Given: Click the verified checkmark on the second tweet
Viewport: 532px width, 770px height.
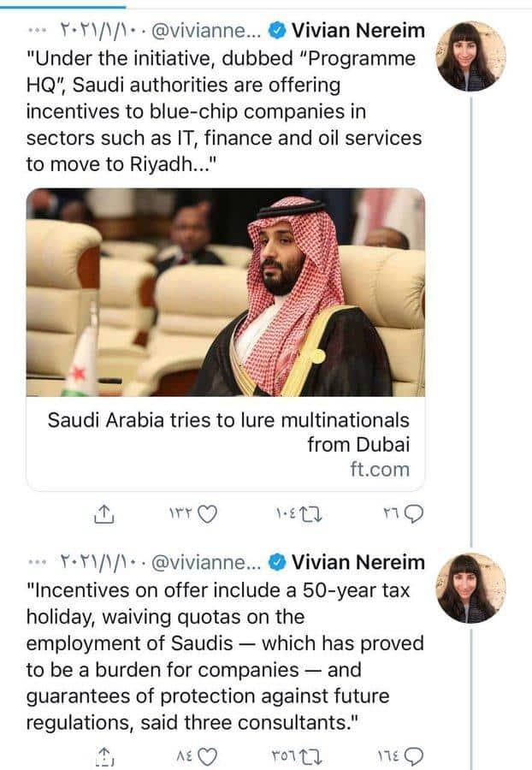Looking at the screenshot, I should (277, 562).
